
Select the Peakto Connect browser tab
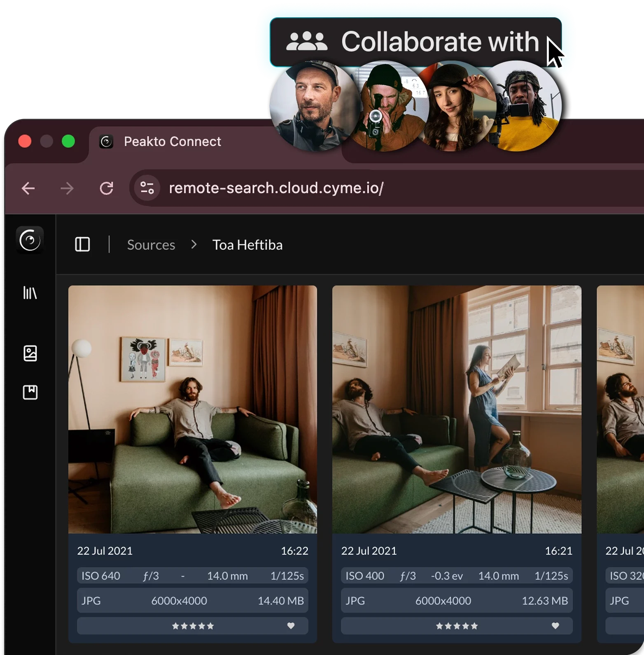(x=172, y=141)
